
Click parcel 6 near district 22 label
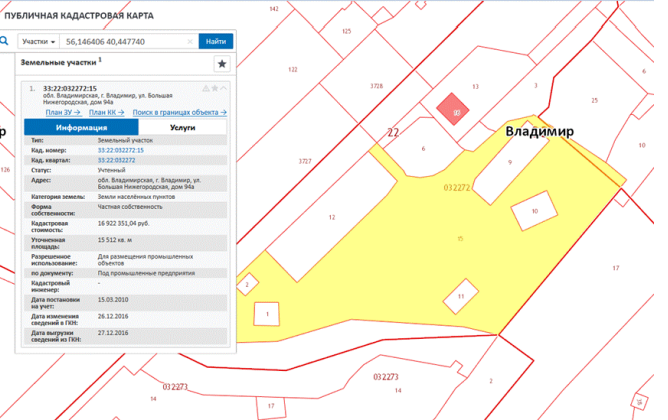click(x=423, y=149)
